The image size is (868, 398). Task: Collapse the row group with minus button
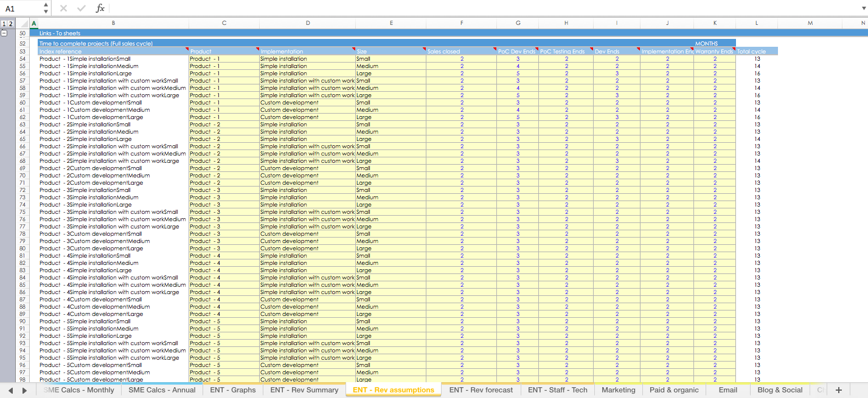tap(4, 33)
